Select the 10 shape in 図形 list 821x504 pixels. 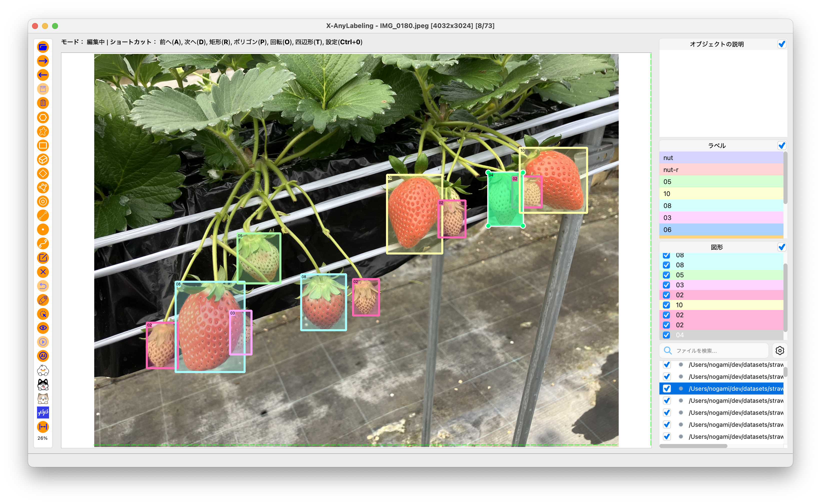tap(721, 305)
